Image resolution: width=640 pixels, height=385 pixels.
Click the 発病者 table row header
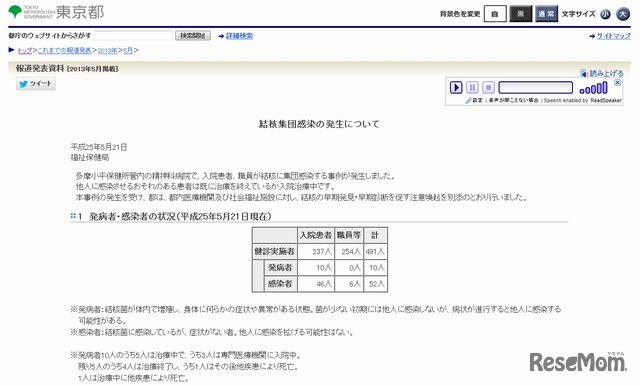[x=280, y=267]
